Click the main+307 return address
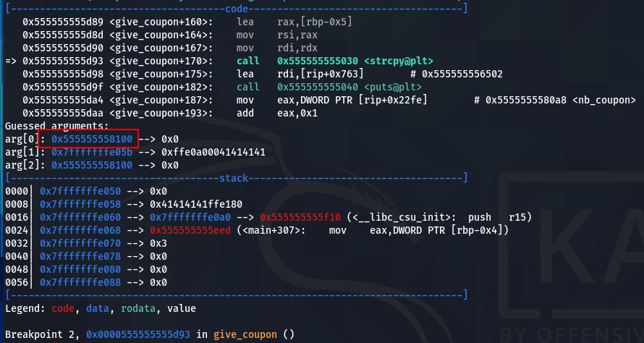Screen dimensions: 644x343 (x=190, y=230)
